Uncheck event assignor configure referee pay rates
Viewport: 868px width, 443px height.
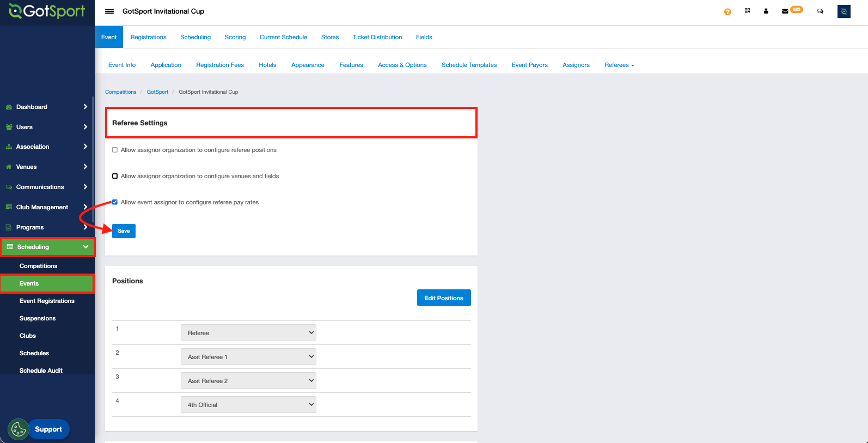pos(115,202)
